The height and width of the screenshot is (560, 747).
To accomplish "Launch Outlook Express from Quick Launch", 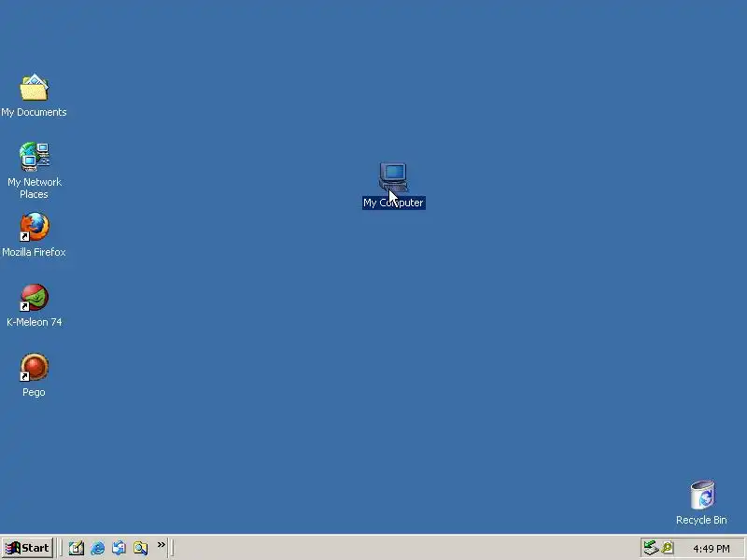I will (120, 548).
